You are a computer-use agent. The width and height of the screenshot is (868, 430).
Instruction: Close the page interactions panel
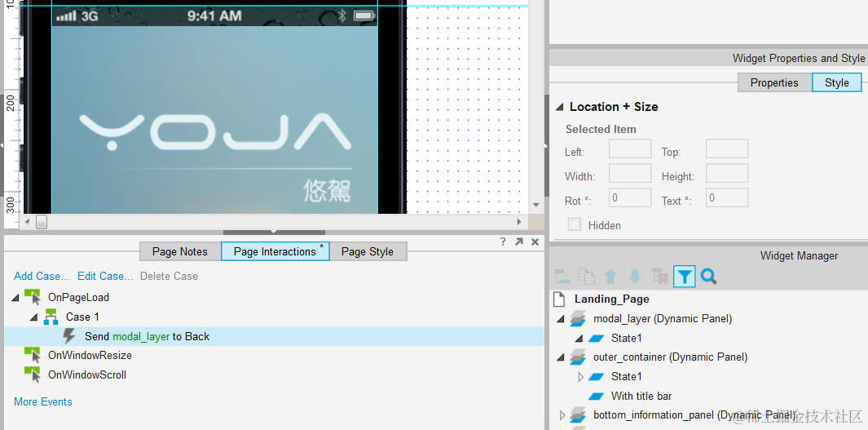535,242
